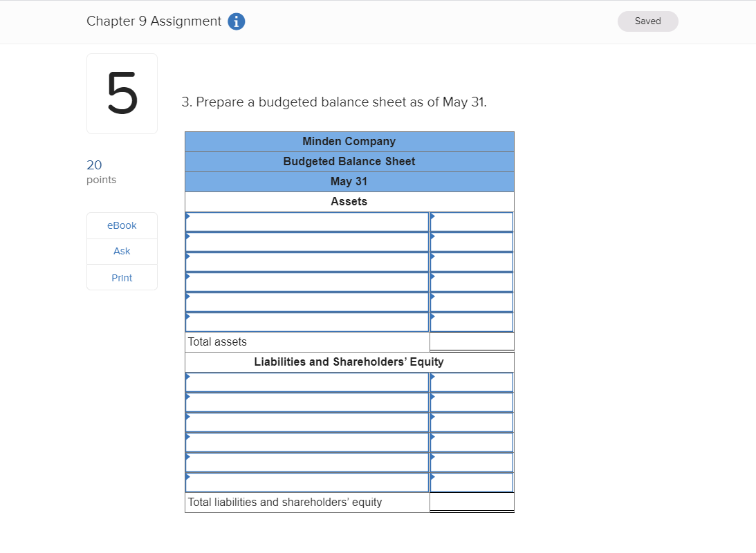This screenshot has width=756, height=553.
Task: Open the Ask help feature
Action: [122, 251]
